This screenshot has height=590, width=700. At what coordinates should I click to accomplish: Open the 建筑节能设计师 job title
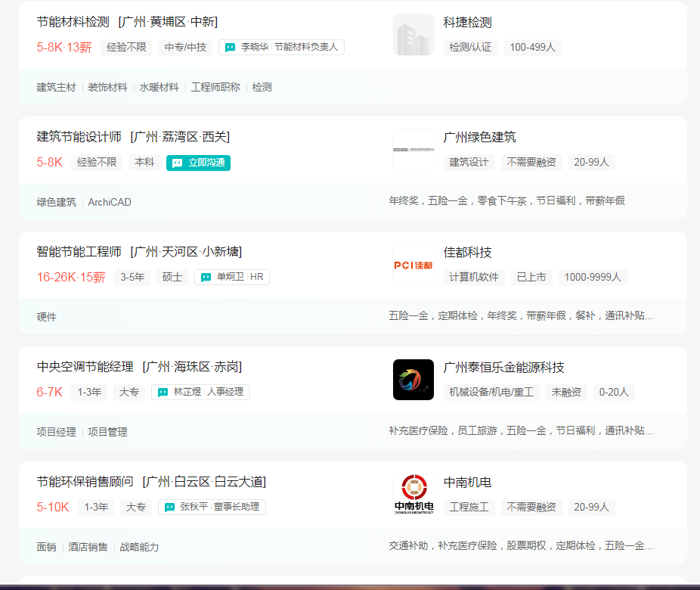tap(79, 137)
